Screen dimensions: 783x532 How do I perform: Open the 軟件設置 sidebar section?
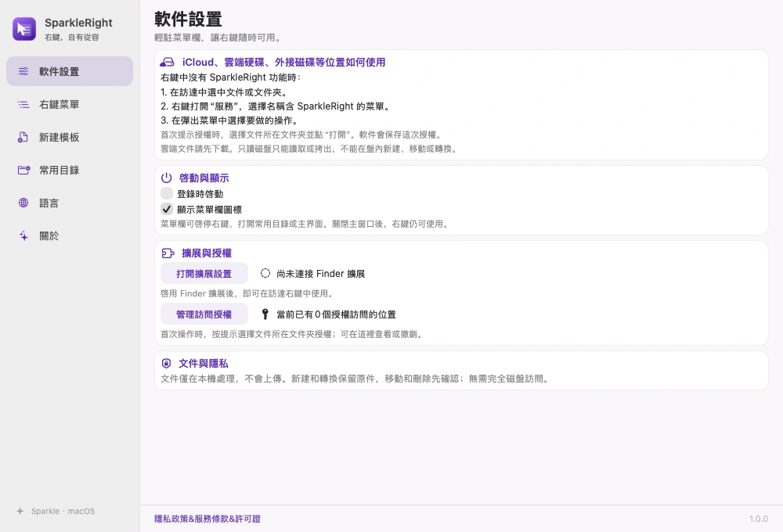(70, 71)
